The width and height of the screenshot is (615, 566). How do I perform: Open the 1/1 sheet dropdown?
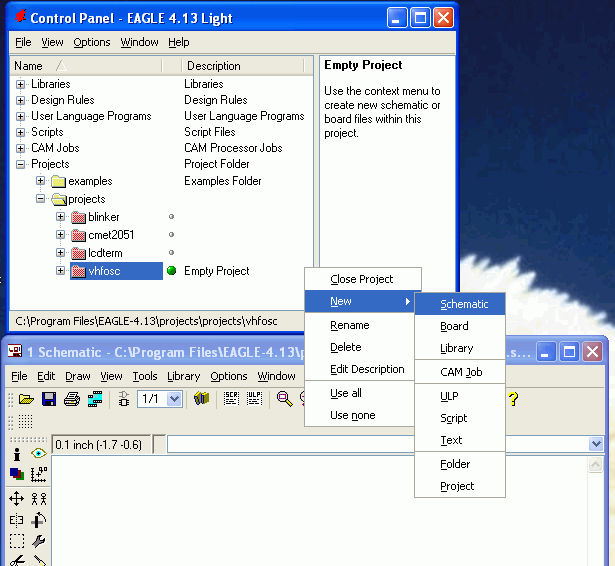click(174, 399)
